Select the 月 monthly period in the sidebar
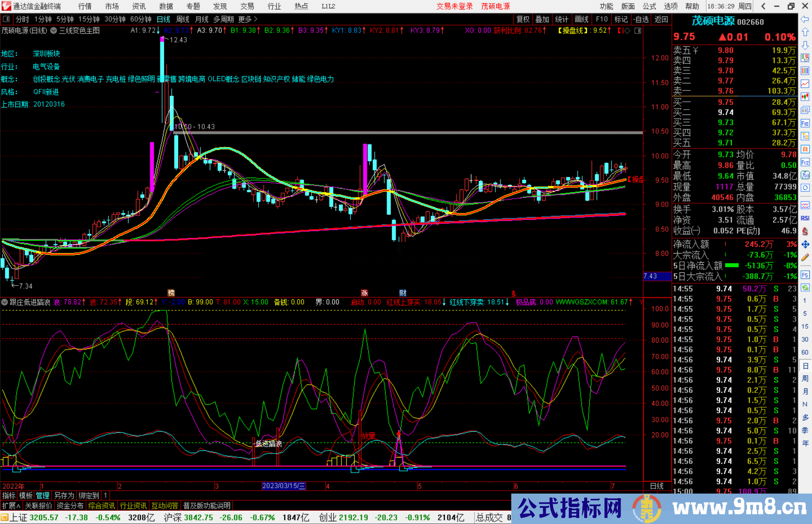The width and height of the screenshot is (812, 524). 805,391
